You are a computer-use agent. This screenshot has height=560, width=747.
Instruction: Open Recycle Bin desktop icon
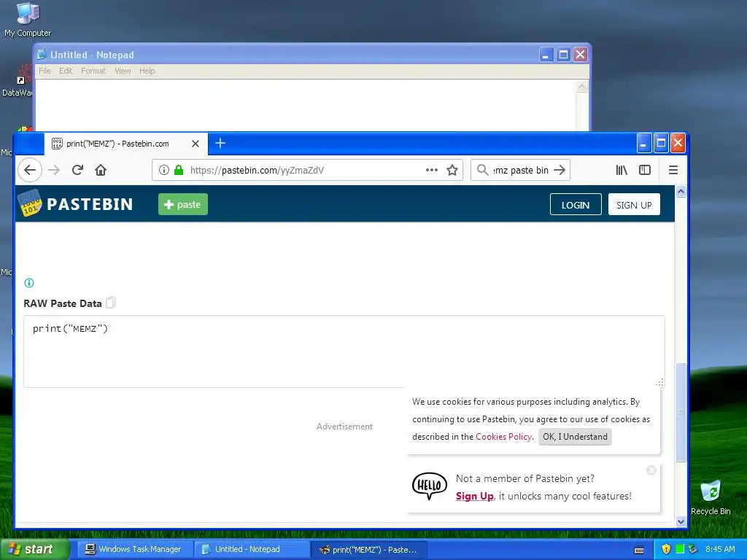click(711, 498)
